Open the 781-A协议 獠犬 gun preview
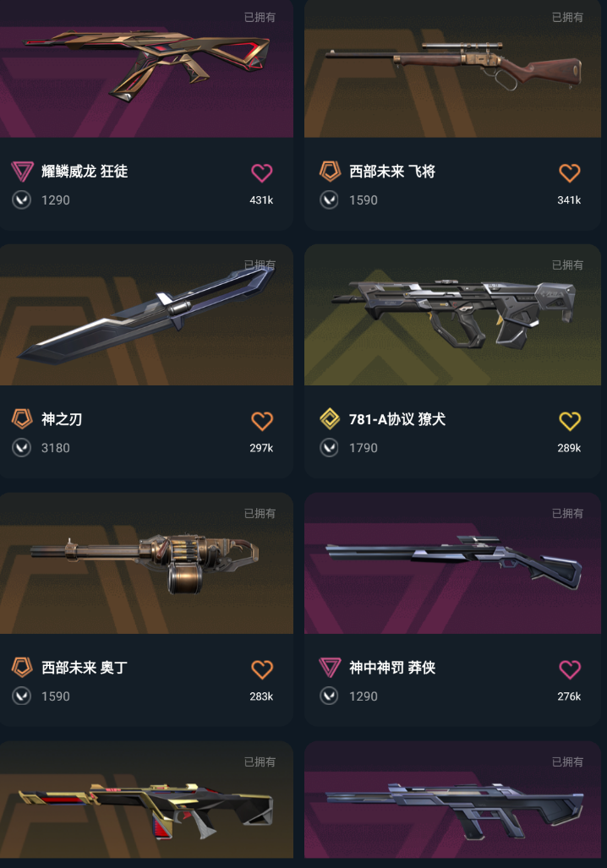 [452, 314]
